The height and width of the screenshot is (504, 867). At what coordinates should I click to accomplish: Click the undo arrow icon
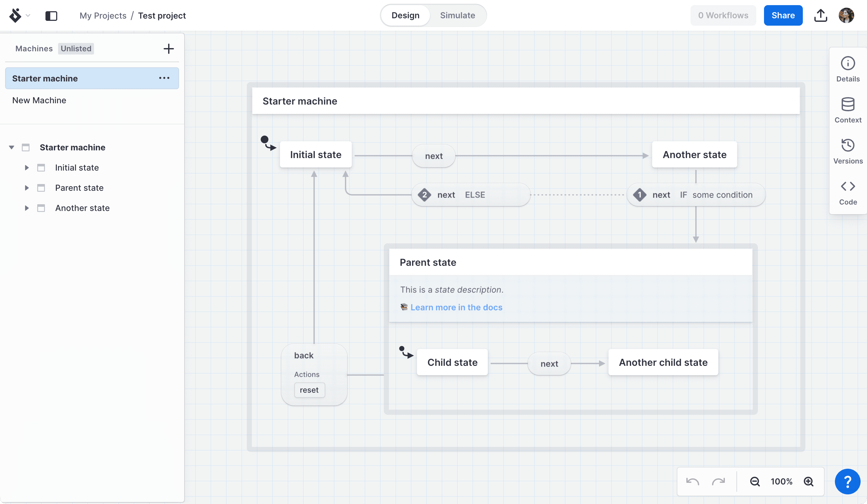tap(692, 481)
